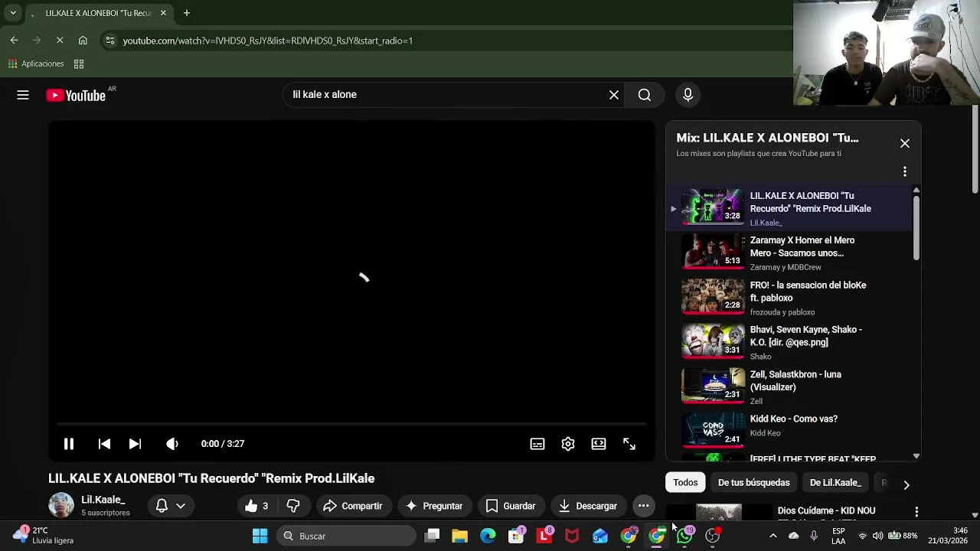Image resolution: width=980 pixels, height=551 pixels.
Task: Open a new browser tab
Action: click(186, 13)
